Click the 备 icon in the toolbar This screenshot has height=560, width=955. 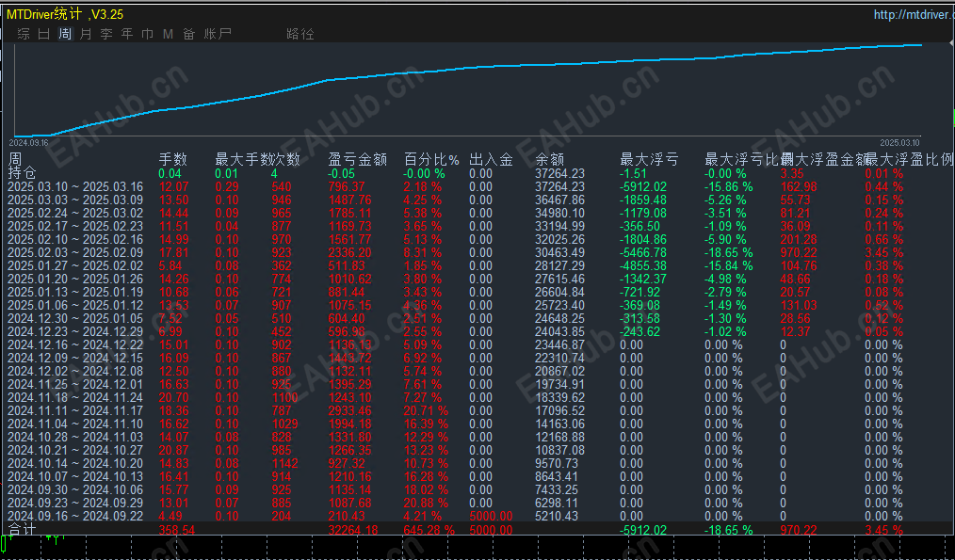(x=188, y=33)
